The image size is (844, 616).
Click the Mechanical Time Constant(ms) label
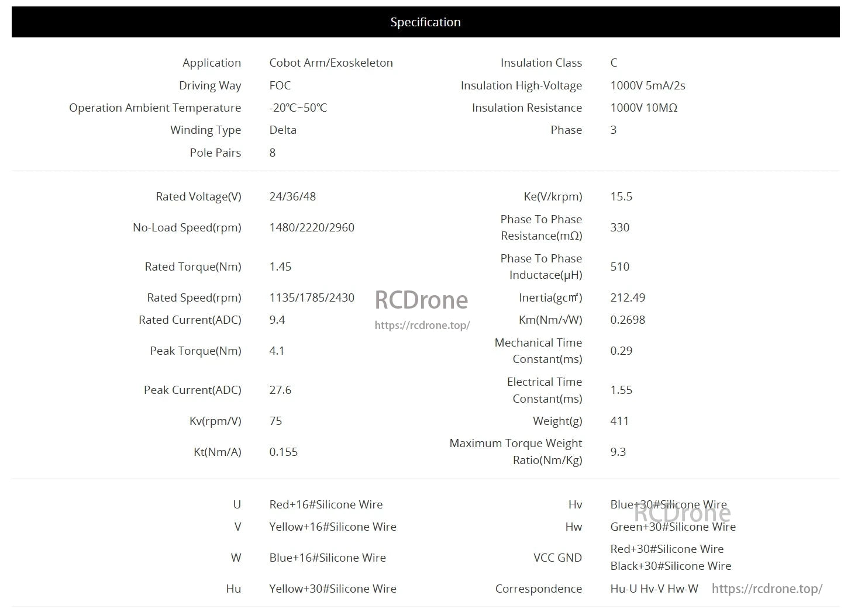pyautogui.click(x=538, y=351)
